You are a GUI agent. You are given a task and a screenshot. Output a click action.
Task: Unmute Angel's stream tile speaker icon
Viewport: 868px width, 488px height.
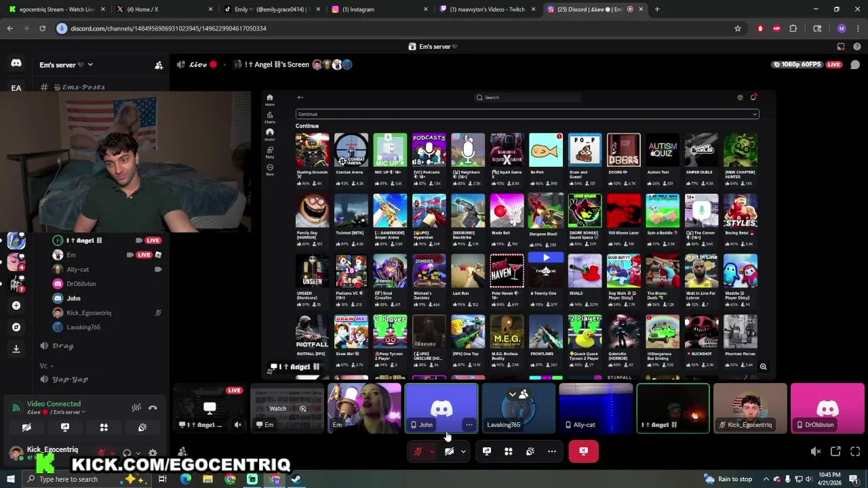click(238, 425)
